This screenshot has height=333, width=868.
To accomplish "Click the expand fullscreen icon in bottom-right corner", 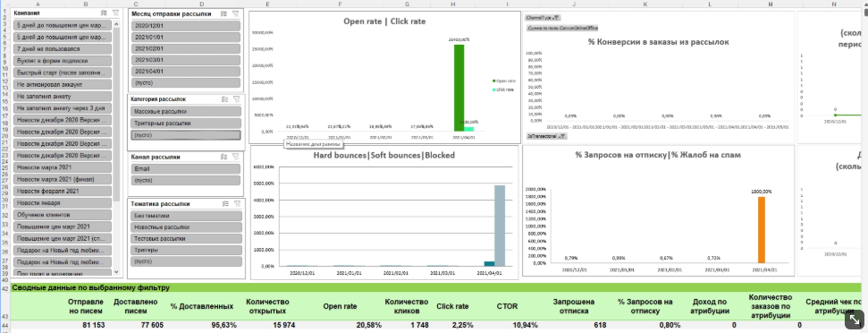I will click(x=855, y=320).
